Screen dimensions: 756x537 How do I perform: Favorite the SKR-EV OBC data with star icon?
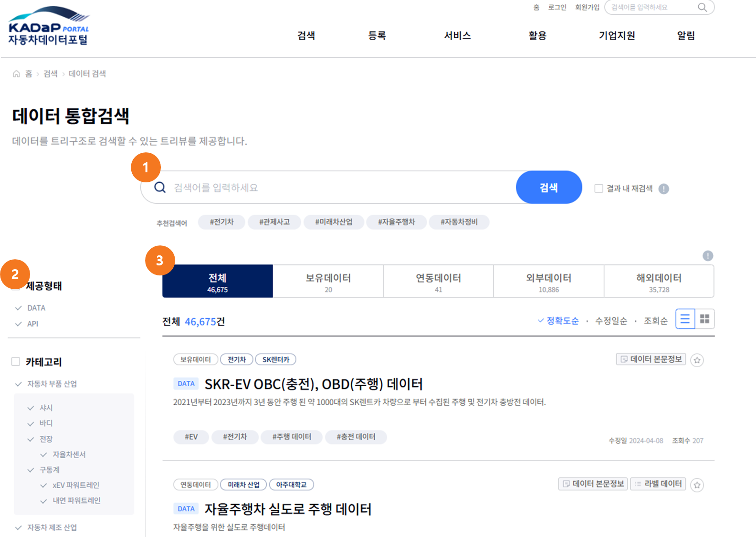(x=697, y=360)
